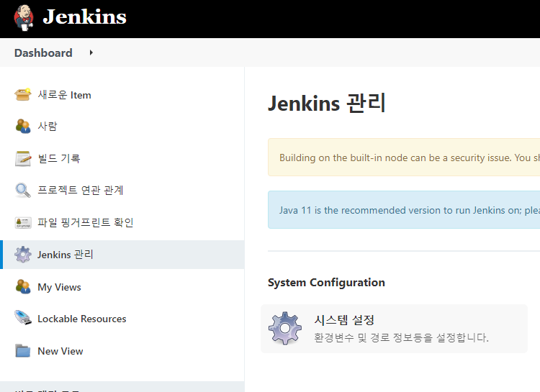Select the Jenkins 관리 sidebar item
The width and height of the screenshot is (540, 392).
(123, 255)
